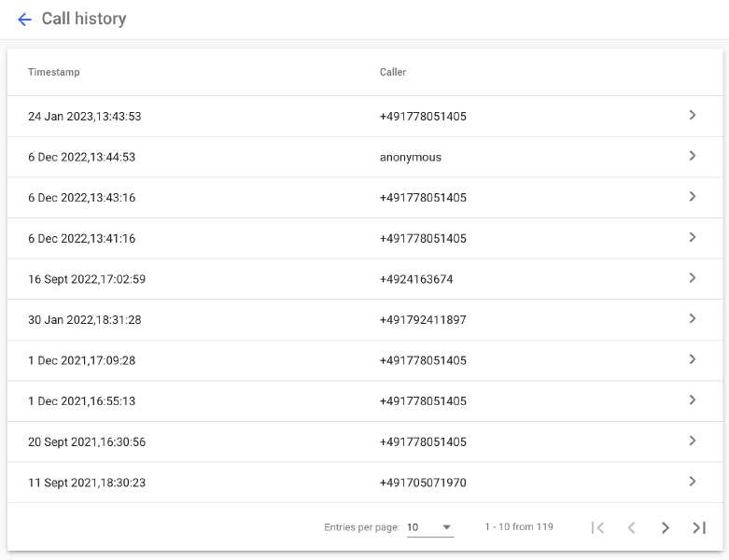This screenshot has width=729, height=560.
Task: Click chevron for 11 Sept 2021 call
Action: 692,482
